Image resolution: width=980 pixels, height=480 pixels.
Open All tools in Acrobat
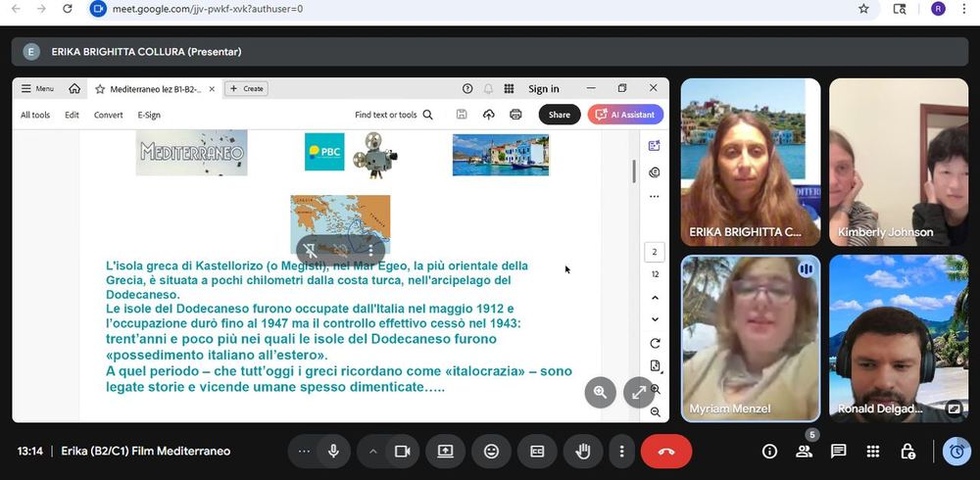click(35, 115)
